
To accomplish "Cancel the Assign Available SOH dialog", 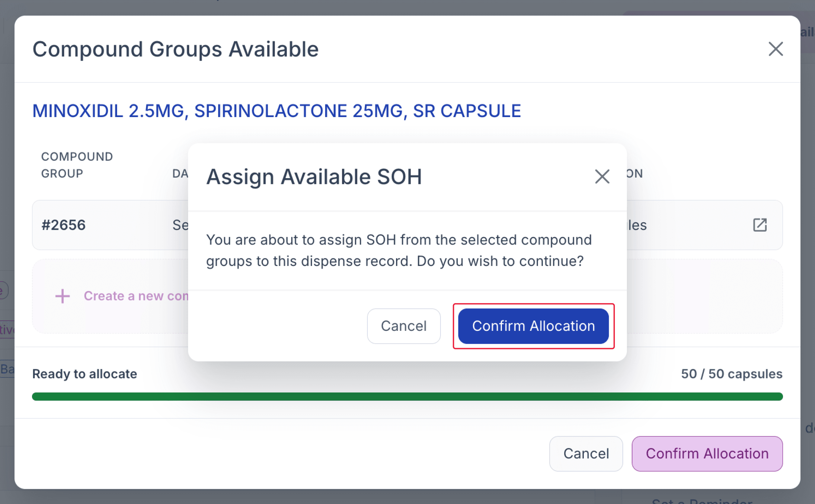I will click(x=403, y=326).
